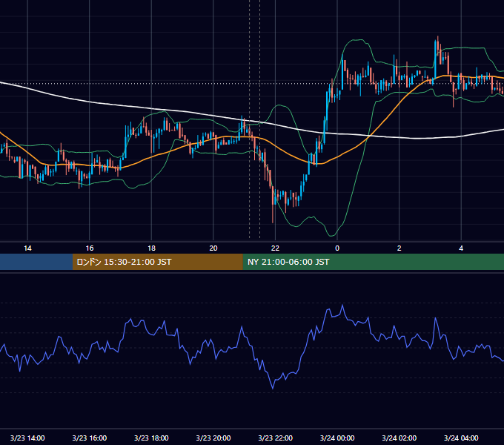Click hour label 0 on price chart axis
The image size is (504, 445).
pyautogui.click(x=337, y=248)
